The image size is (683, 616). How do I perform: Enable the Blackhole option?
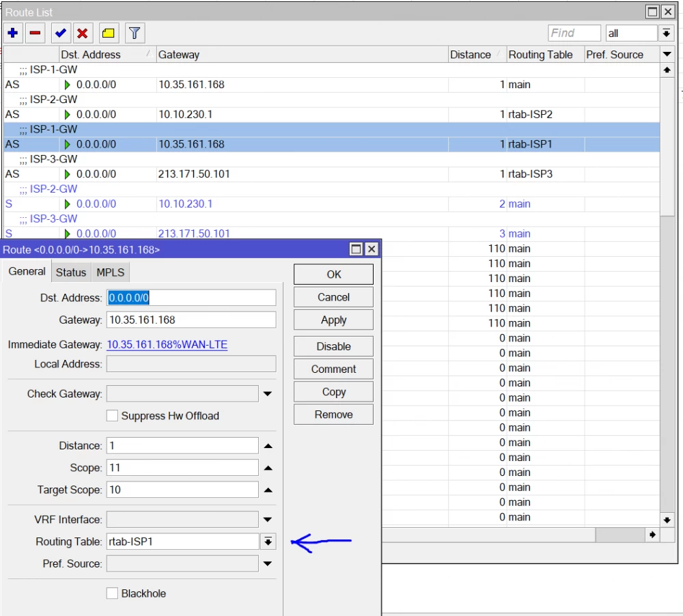point(112,593)
